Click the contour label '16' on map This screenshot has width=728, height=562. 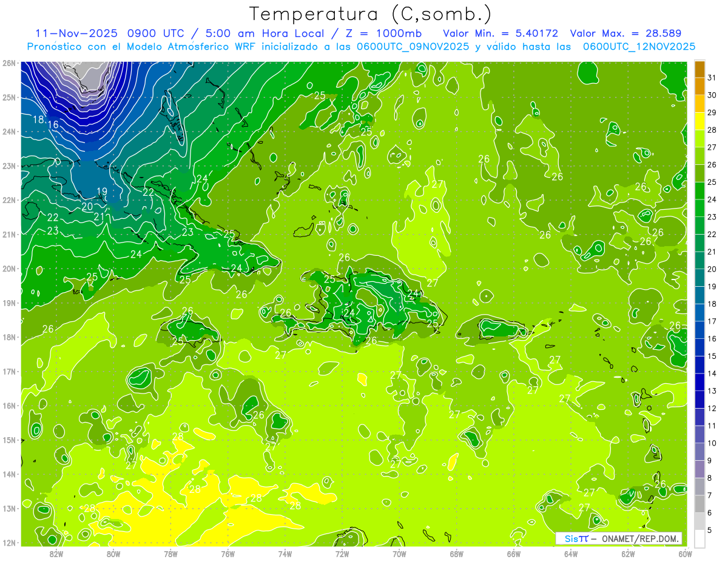tap(53, 125)
